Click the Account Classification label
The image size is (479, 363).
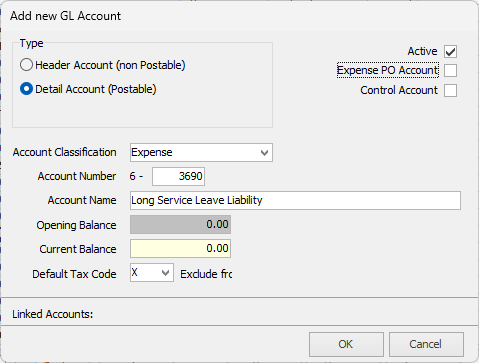65,152
